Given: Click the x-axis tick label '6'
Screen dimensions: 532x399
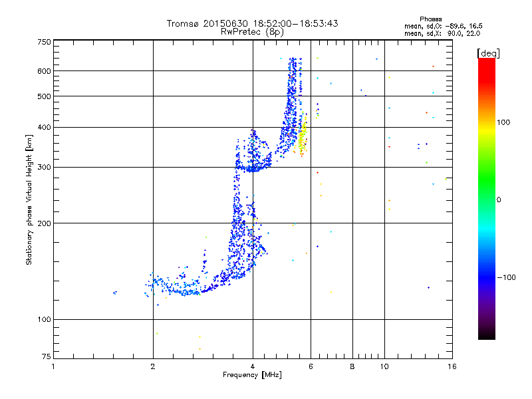Looking at the screenshot, I should tap(311, 366).
